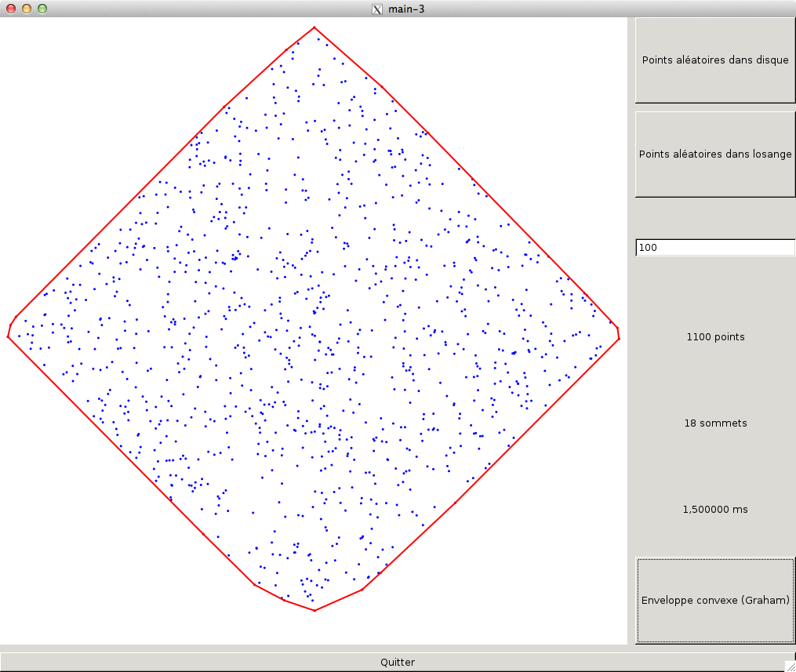The width and height of the screenshot is (796, 672).
Task: Generate points with 'Points aléatoires dans disque'
Action: tap(714, 60)
